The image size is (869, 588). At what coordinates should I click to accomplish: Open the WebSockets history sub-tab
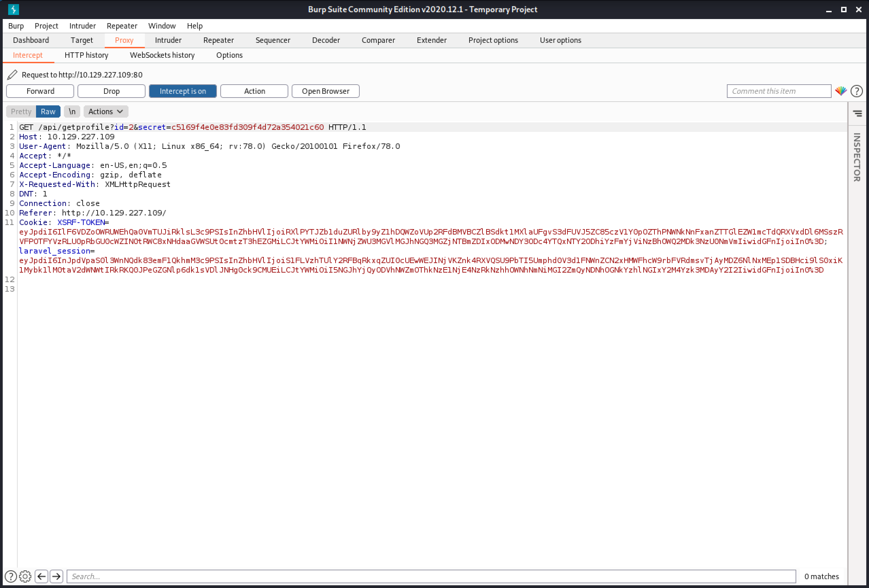click(x=162, y=55)
